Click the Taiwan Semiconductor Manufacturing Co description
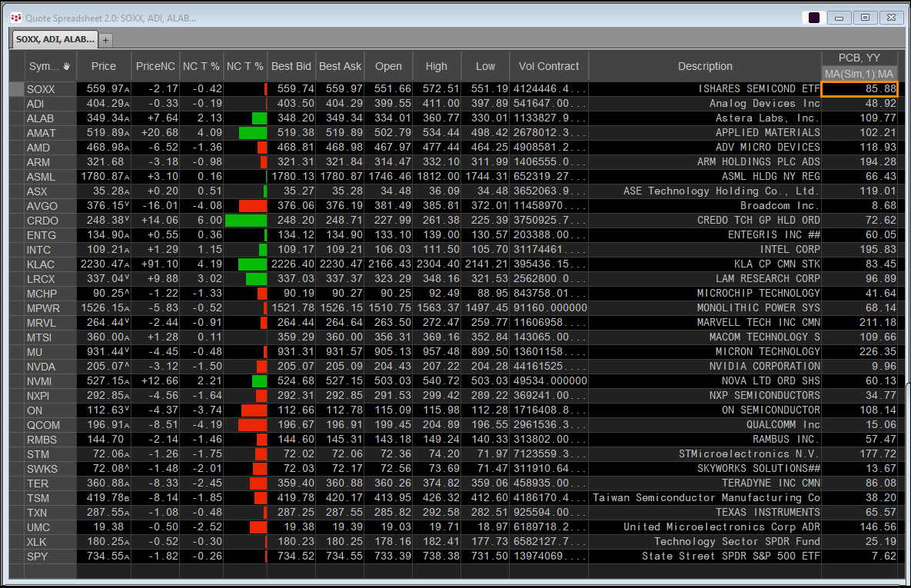 [x=707, y=497]
